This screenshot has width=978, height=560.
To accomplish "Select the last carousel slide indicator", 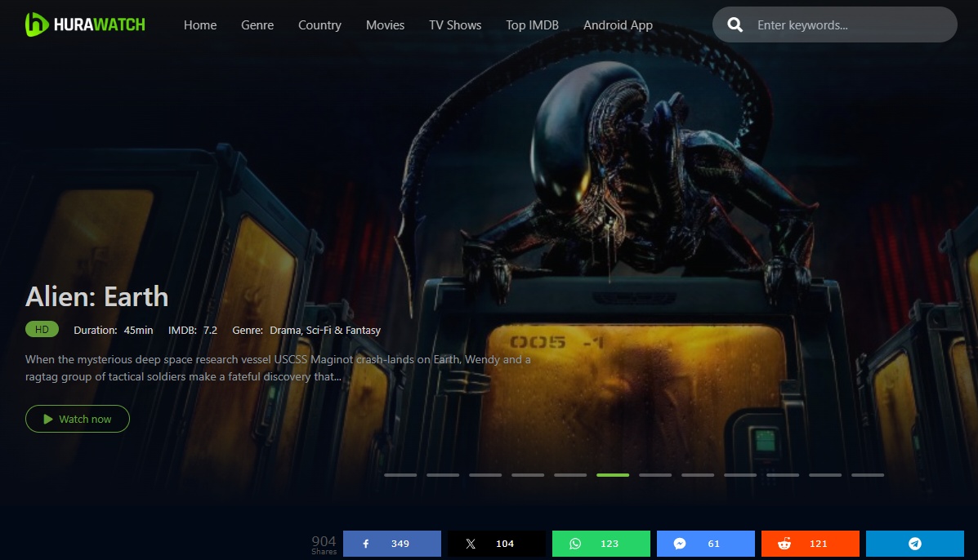I will [868, 474].
